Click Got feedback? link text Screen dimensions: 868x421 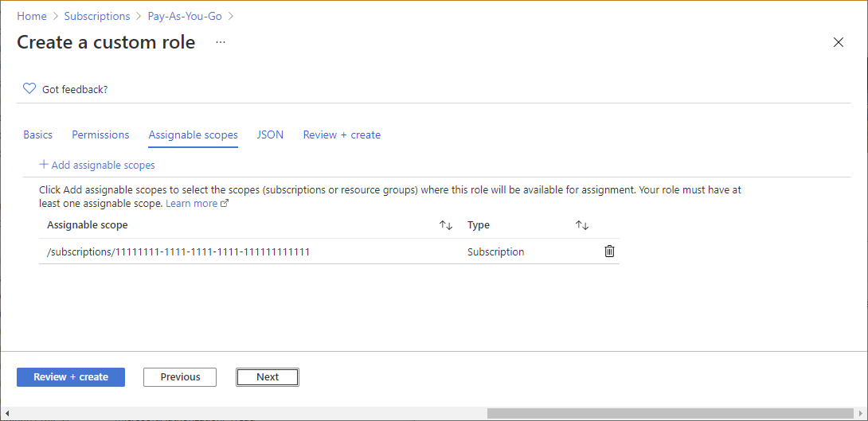click(75, 89)
